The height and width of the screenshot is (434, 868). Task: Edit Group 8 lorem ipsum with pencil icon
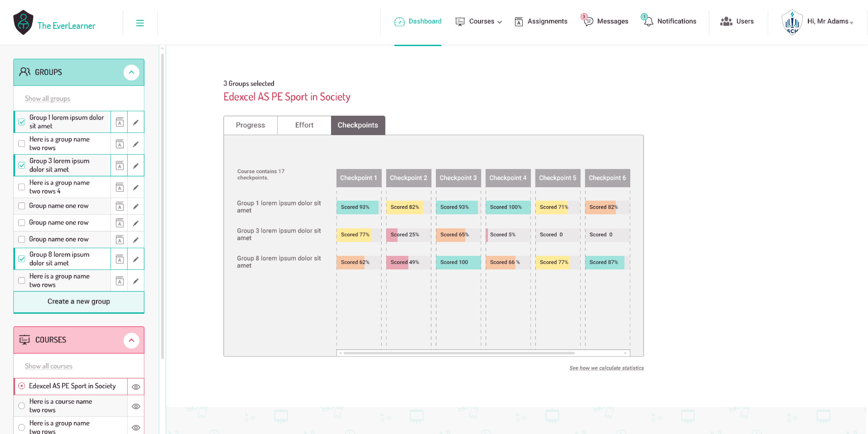coord(136,259)
